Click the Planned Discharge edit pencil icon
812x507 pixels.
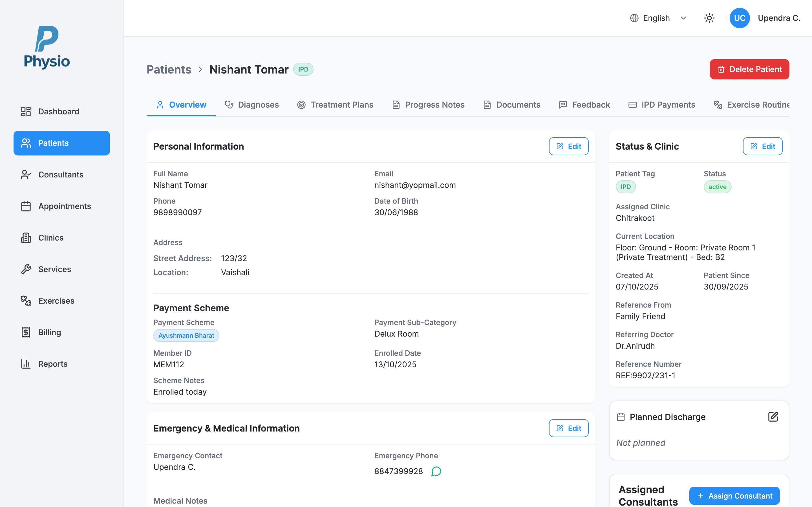[773, 417]
